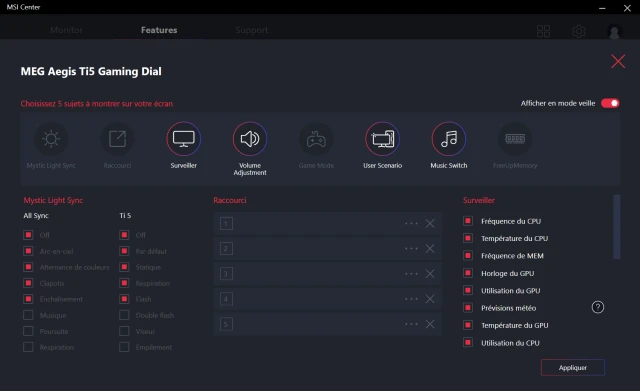
Task: Check the Double flash checkbox under Ti 5
Action: point(124,315)
